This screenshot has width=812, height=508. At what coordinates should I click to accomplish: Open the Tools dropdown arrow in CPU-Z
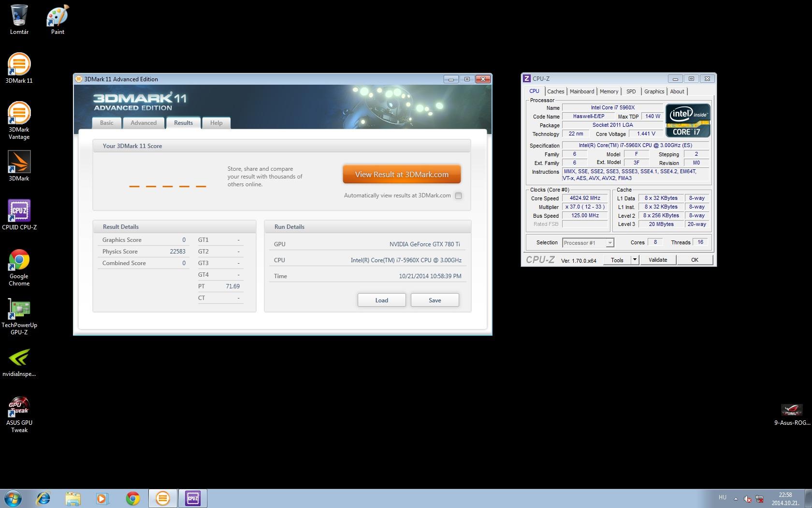click(x=635, y=260)
